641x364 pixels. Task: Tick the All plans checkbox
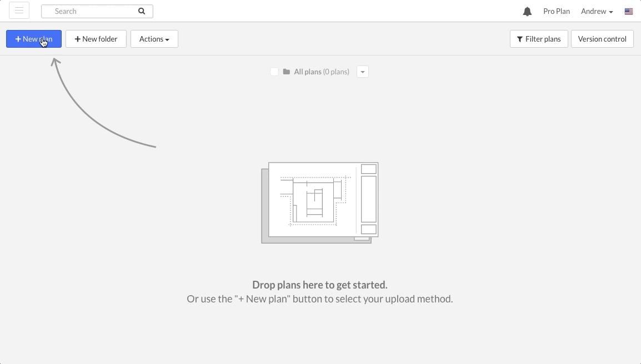click(x=274, y=72)
